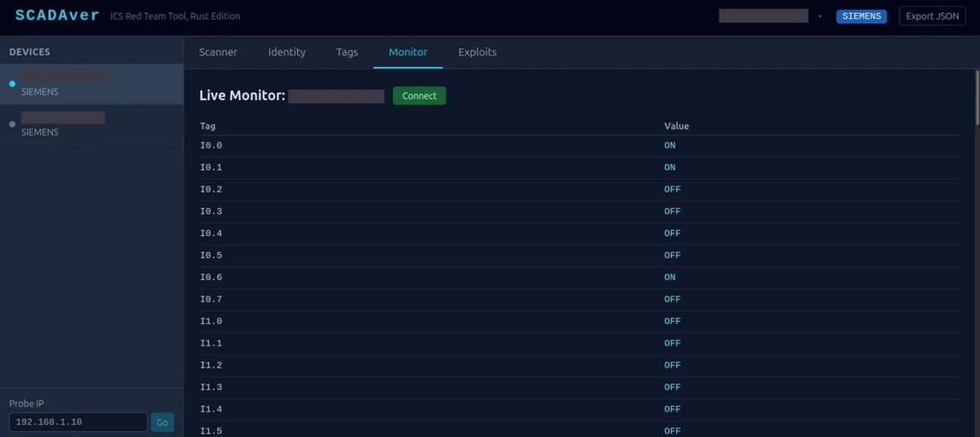Click the OFF value for tag I1.4
980x437 pixels.
click(672, 410)
